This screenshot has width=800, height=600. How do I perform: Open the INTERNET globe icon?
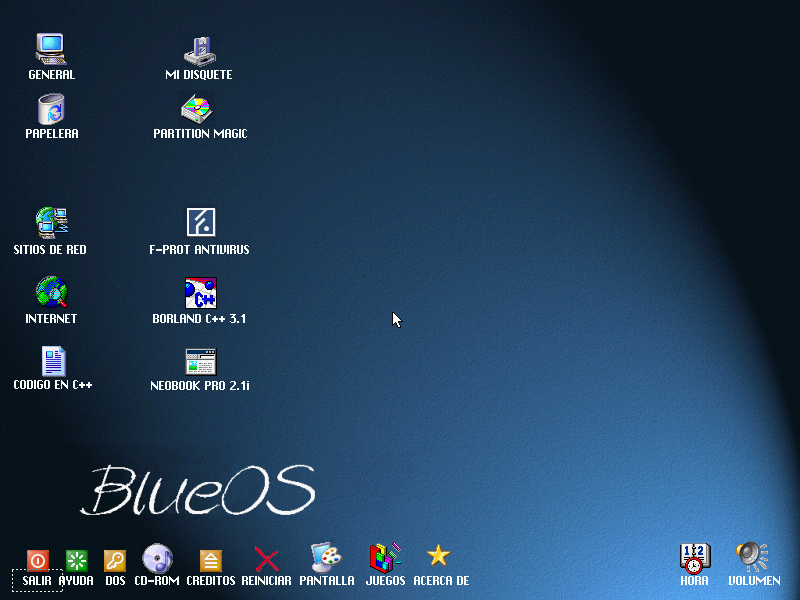[x=52, y=292]
